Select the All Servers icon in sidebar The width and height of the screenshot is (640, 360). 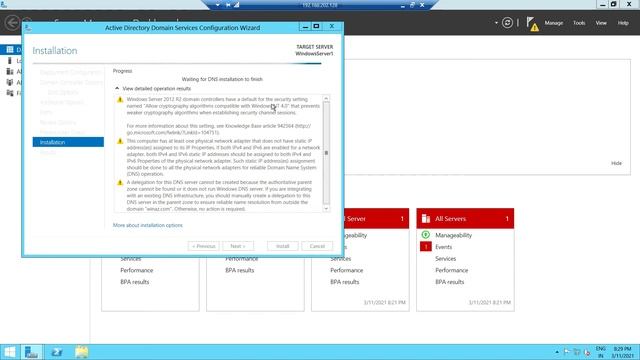pyautogui.click(x=10, y=71)
